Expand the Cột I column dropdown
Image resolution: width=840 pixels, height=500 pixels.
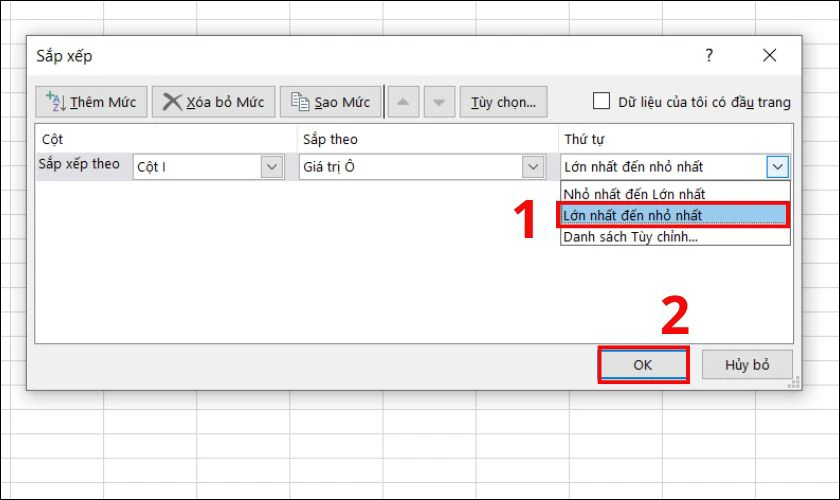272,167
